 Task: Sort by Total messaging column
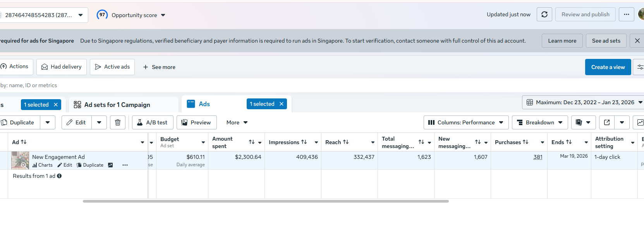pyautogui.click(x=421, y=142)
